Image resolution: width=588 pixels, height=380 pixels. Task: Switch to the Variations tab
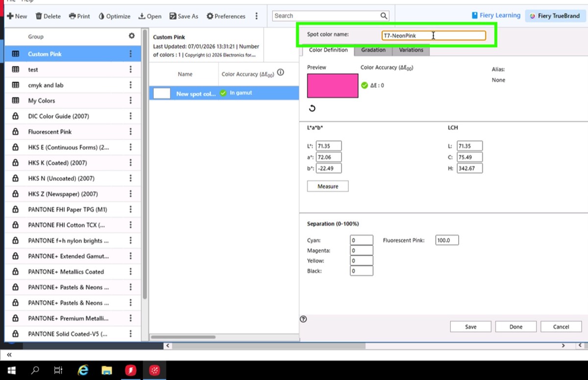pos(411,50)
